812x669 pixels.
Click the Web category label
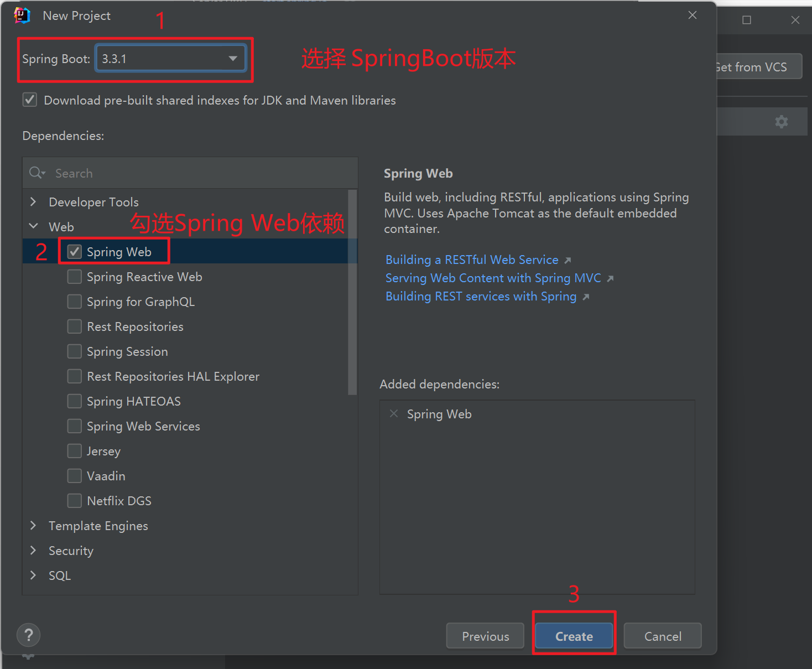61,227
